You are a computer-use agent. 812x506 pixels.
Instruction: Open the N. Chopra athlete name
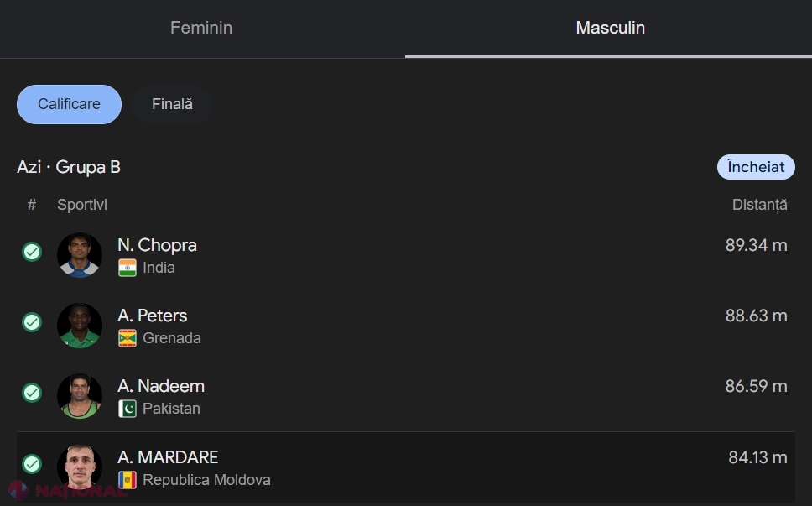point(157,245)
